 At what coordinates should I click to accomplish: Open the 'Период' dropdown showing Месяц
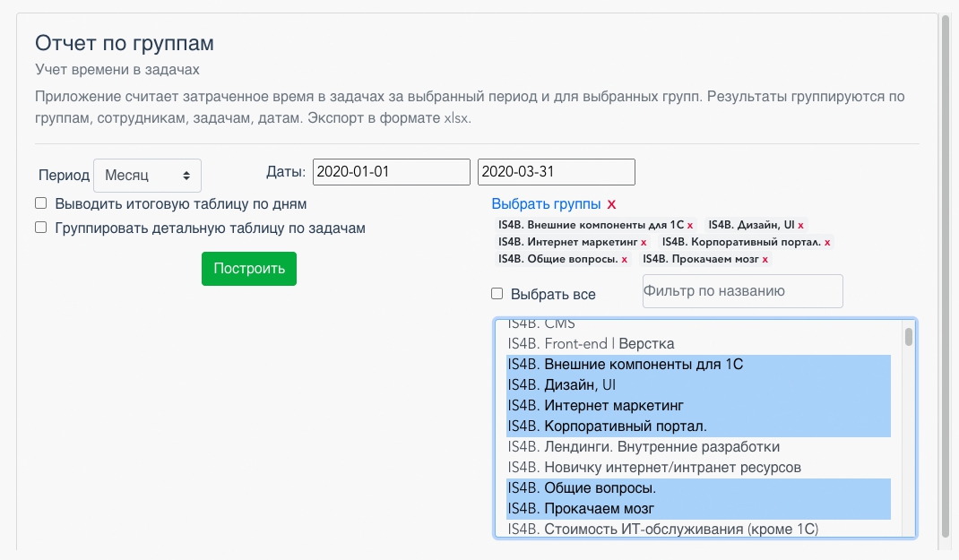[148, 176]
